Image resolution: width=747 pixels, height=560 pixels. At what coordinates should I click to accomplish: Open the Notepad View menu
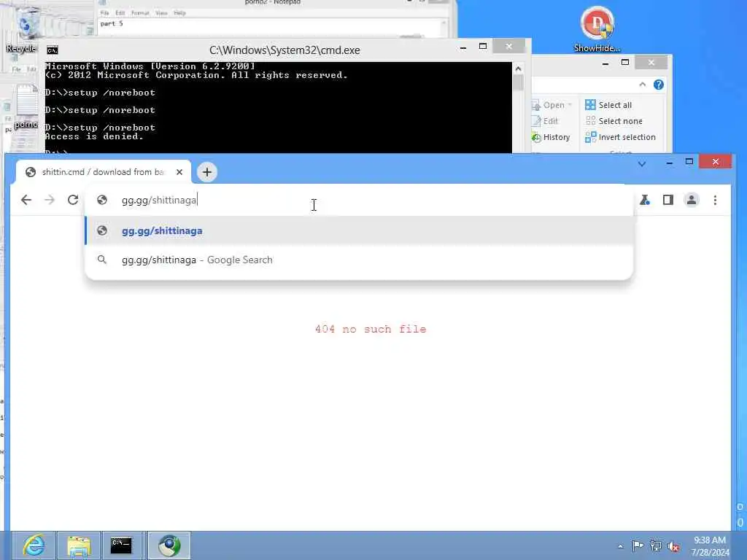161,13
